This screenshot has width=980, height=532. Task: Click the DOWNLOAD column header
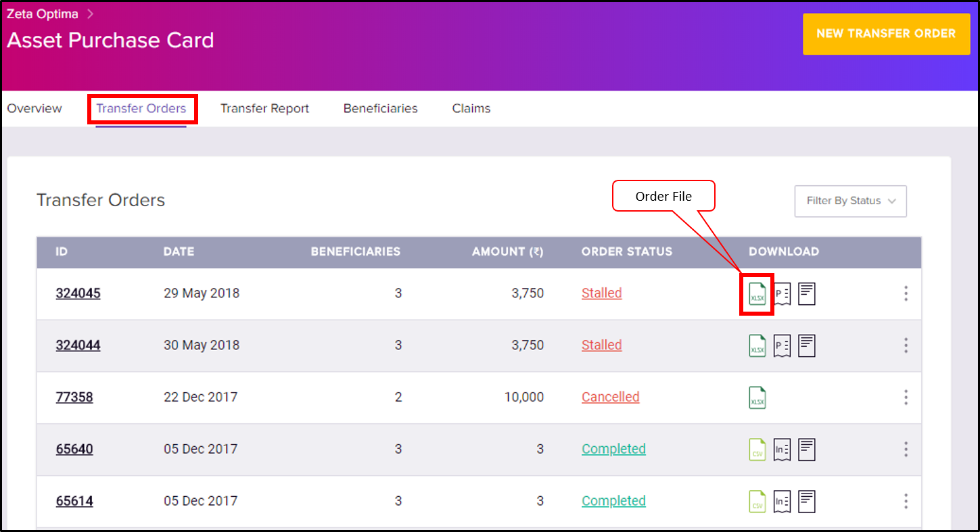coord(784,251)
